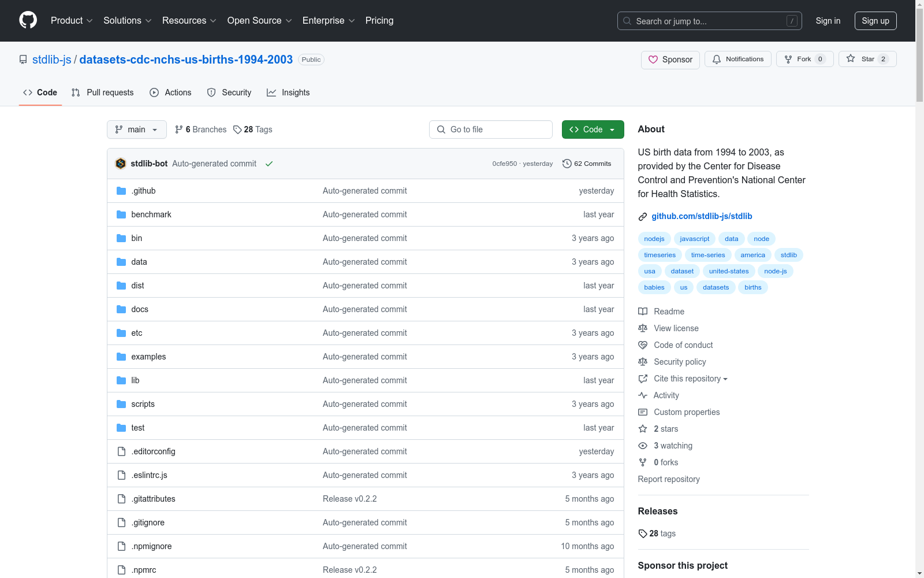Image resolution: width=924 pixels, height=578 pixels.
Task: Go to the GitHub homepage logo
Action: pyautogui.click(x=28, y=20)
